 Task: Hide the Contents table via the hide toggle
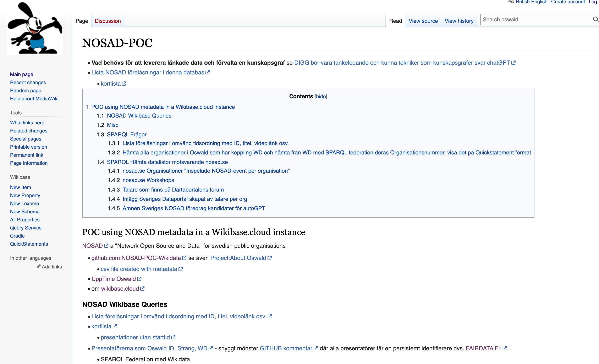[x=321, y=96]
